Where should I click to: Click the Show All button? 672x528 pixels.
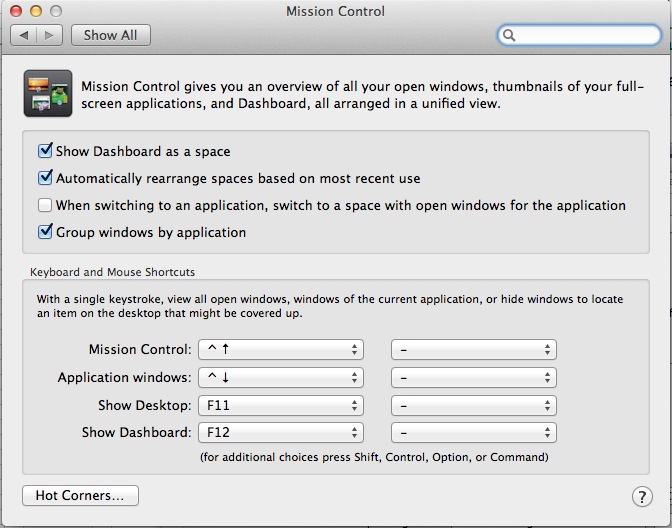point(111,35)
